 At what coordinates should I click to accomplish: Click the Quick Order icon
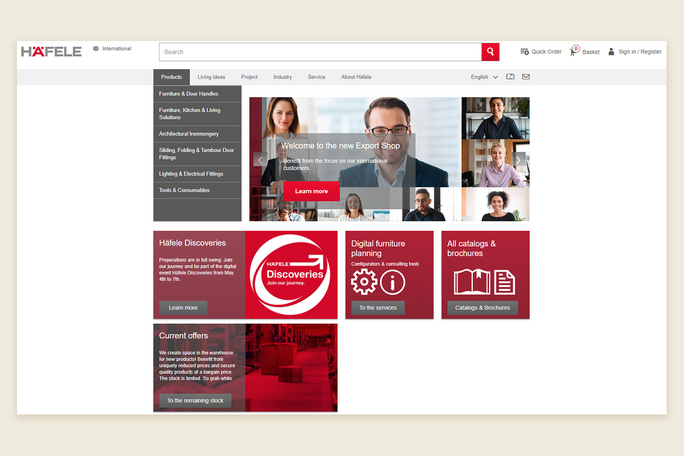coord(525,52)
